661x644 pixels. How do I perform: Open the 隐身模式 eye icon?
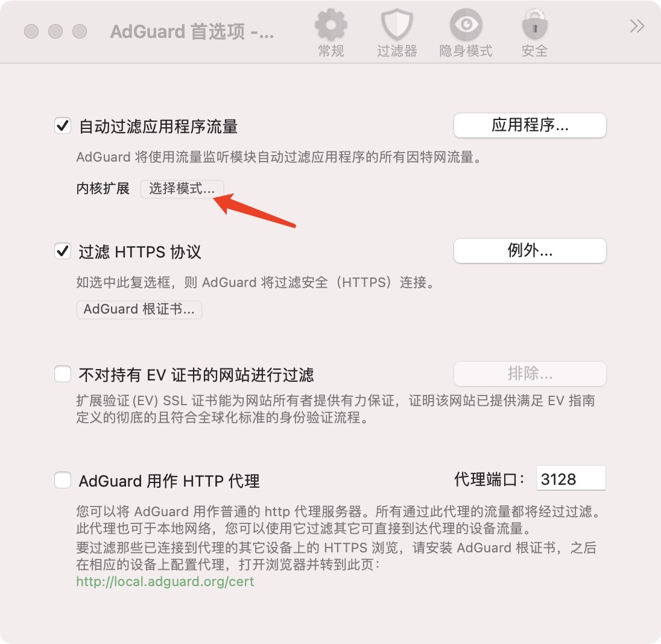466,25
